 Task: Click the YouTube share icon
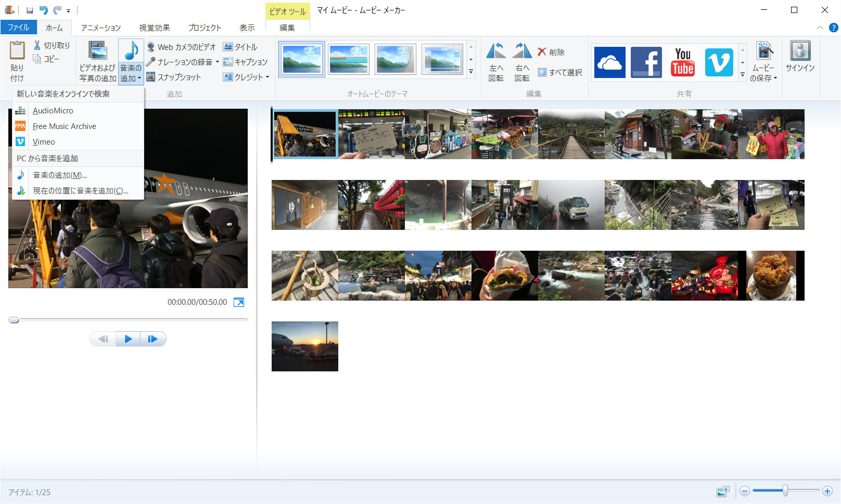682,62
